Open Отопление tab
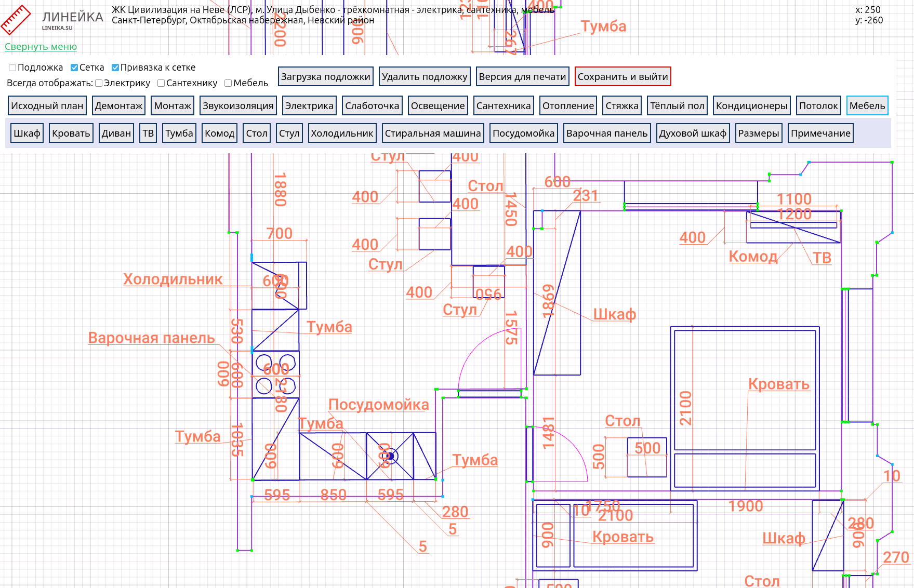 point(568,105)
